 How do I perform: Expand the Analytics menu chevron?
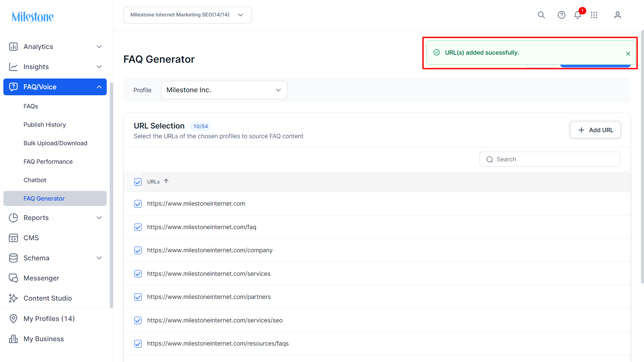click(99, 47)
